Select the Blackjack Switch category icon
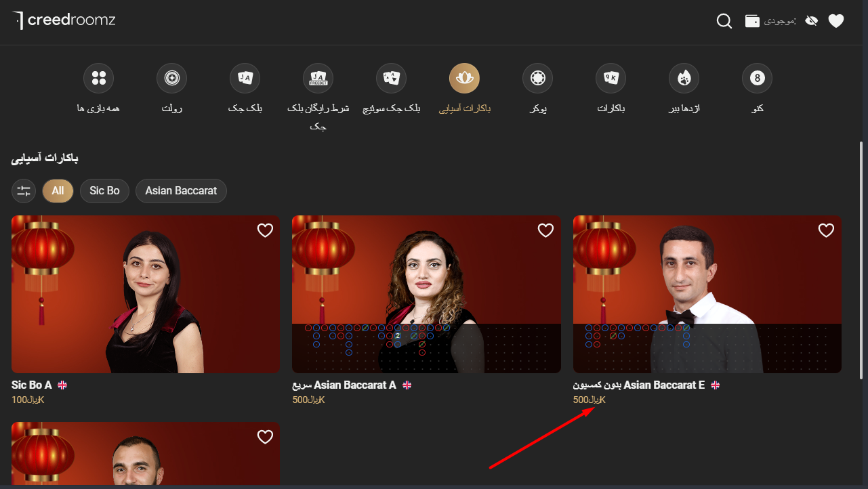868x489 pixels. 391,79
